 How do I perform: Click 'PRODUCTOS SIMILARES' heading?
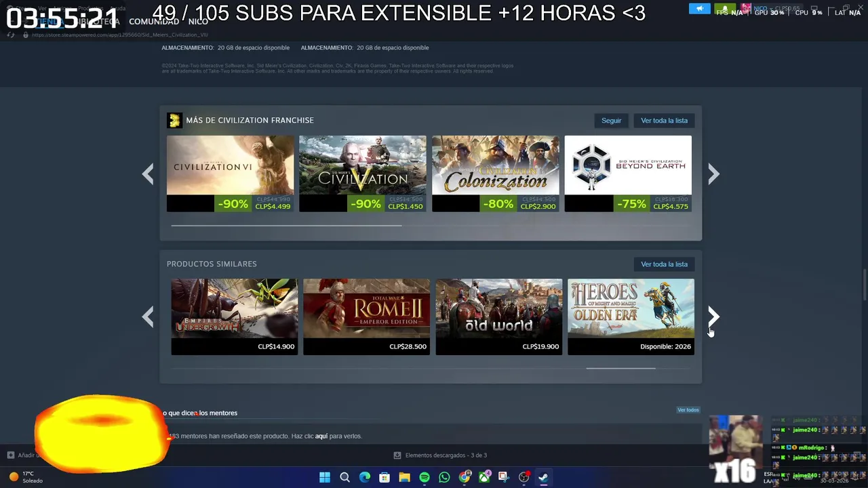point(212,264)
